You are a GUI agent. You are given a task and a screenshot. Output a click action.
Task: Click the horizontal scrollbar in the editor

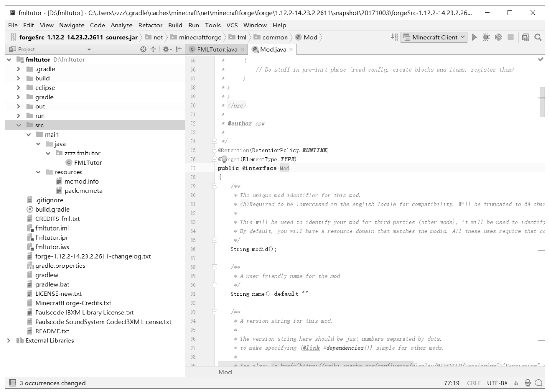tap(316, 365)
